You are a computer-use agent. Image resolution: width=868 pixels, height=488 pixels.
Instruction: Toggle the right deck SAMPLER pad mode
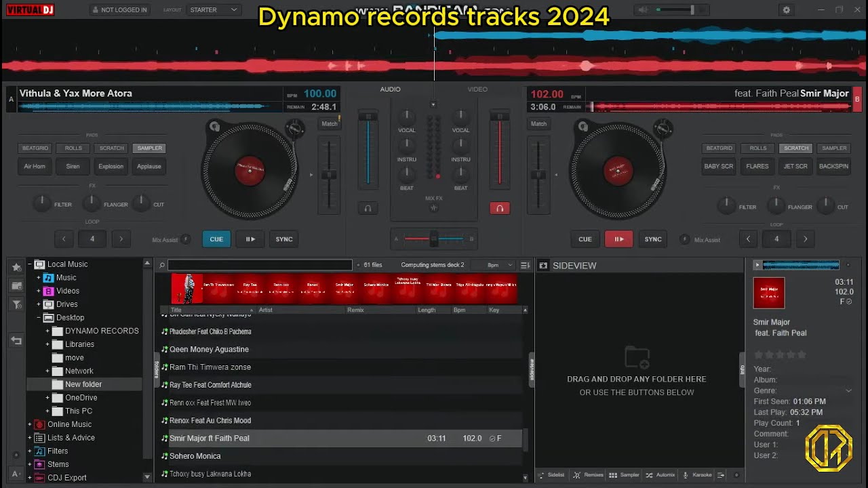coord(834,148)
